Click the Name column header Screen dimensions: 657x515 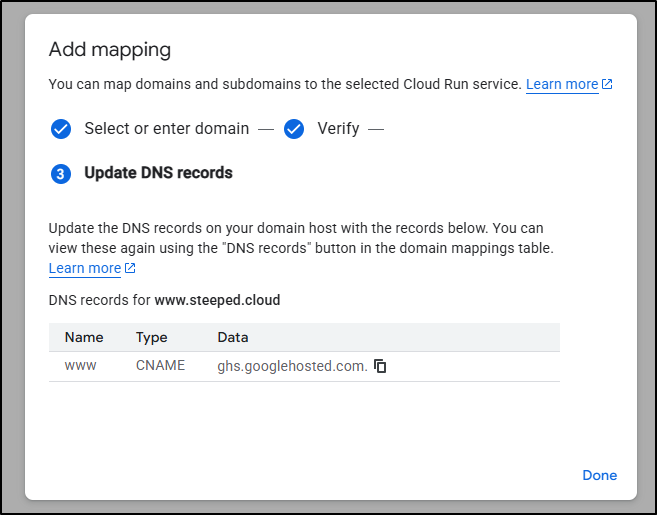point(84,338)
